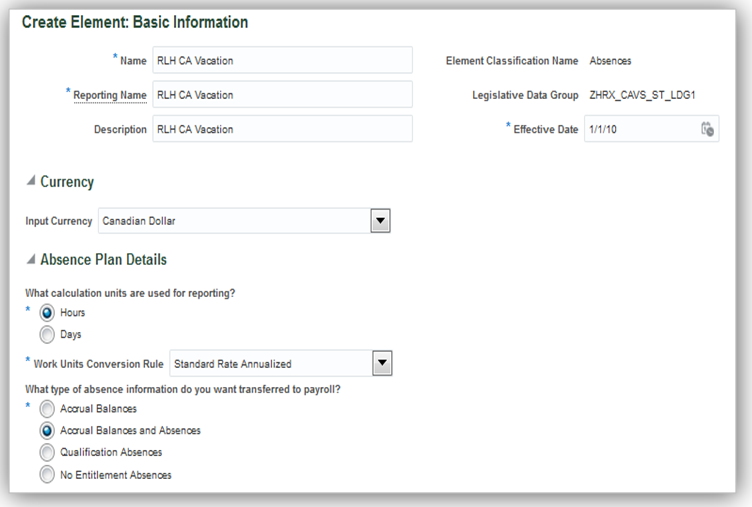Click the Standard Rate Annualized combo box
This screenshot has width=752, height=507.
pos(269,363)
